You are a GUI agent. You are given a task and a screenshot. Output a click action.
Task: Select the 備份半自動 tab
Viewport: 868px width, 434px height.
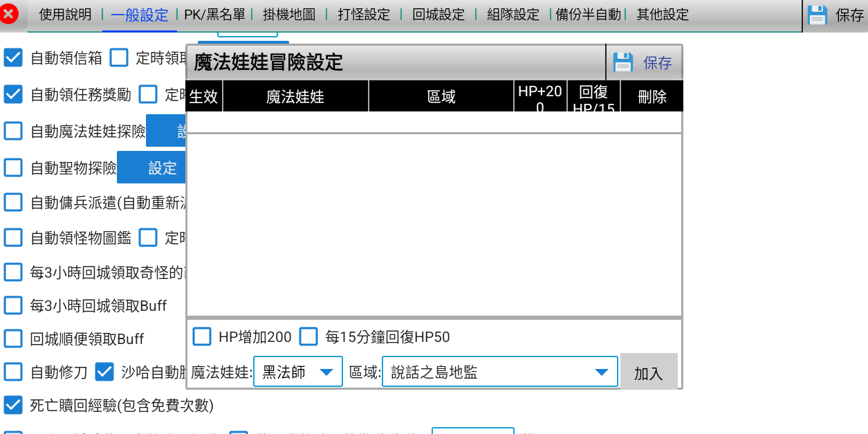pos(588,15)
